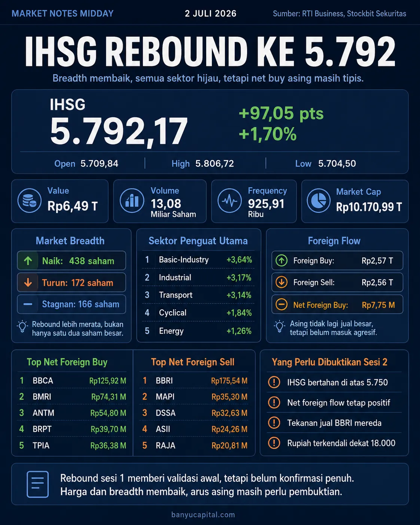Click the Energy +1,26% sector row

pyautogui.click(x=198, y=331)
